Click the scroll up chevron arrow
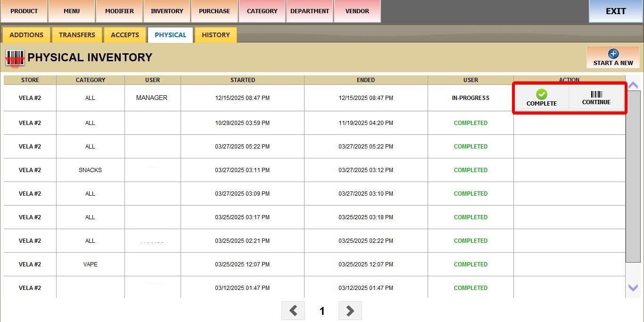The image size is (644, 322). click(633, 85)
